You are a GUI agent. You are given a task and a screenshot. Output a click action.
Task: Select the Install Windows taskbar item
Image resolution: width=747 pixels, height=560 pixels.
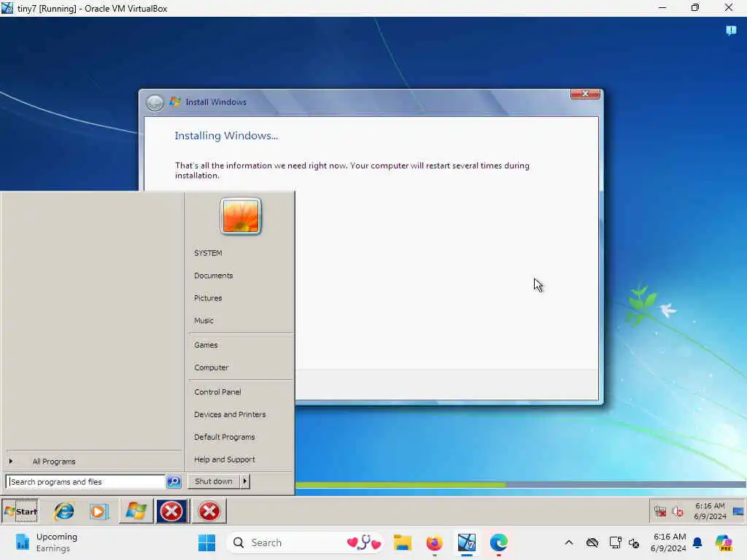click(136, 511)
